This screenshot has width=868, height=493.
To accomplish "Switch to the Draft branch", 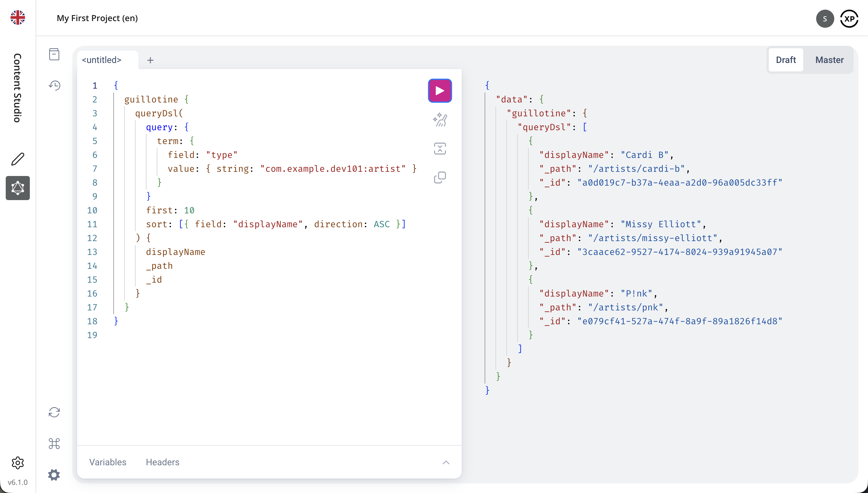I will (x=786, y=60).
